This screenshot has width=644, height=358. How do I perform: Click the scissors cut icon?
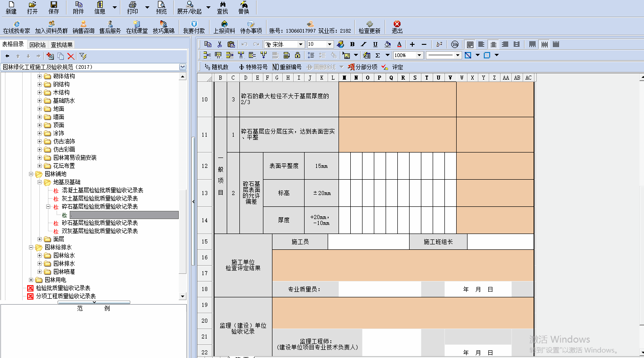pyautogui.click(x=219, y=44)
